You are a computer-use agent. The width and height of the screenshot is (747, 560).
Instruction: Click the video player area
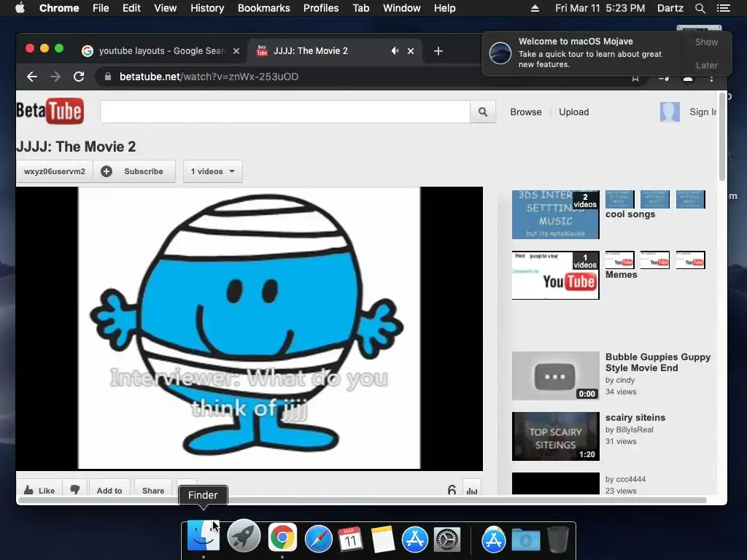pos(249,328)
